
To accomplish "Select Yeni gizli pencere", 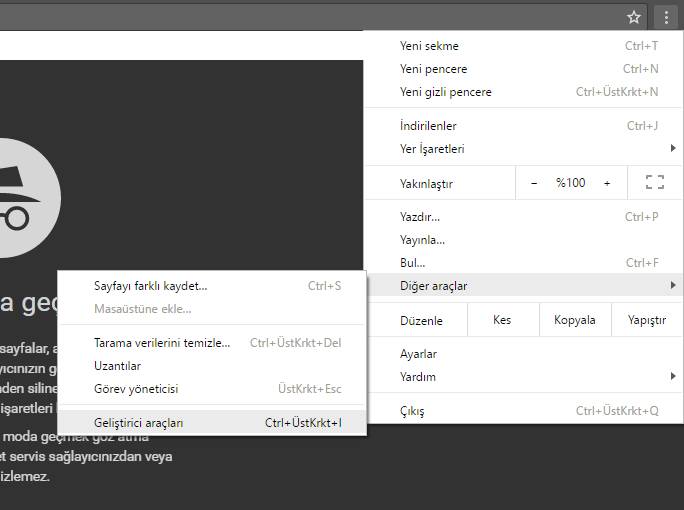I will coord(446,92).
